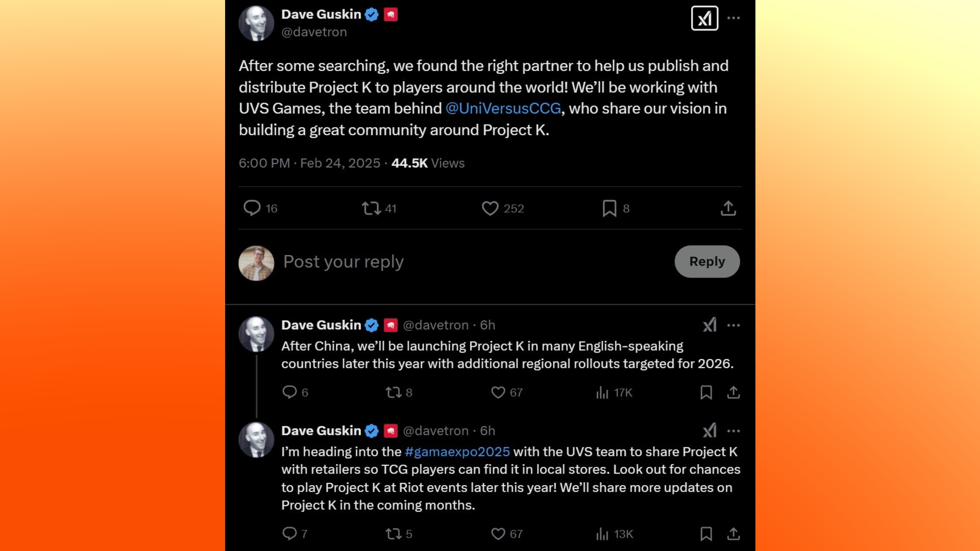This screenshot has height=551, width=980.
Task: Bookmark the China launch reply
Action: 706,392
